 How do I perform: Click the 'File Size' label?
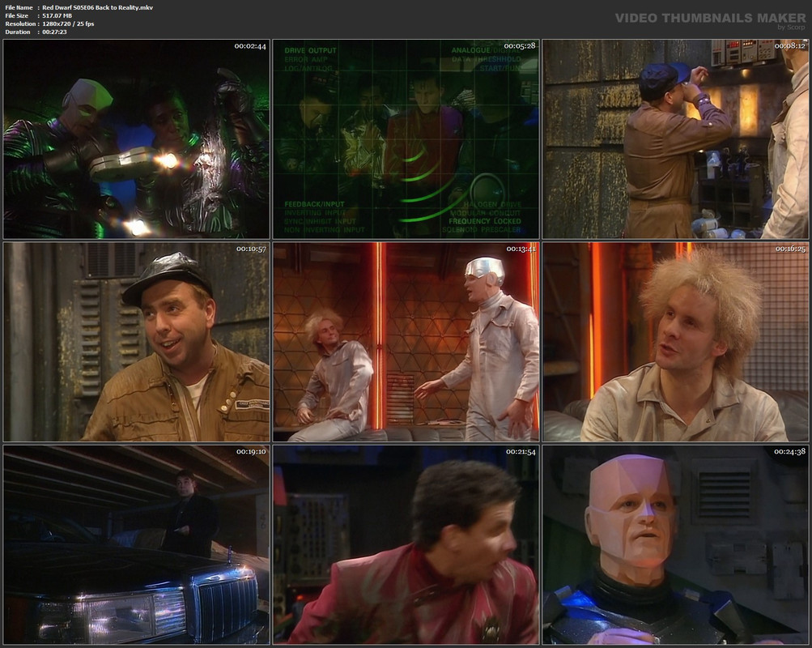16,15
